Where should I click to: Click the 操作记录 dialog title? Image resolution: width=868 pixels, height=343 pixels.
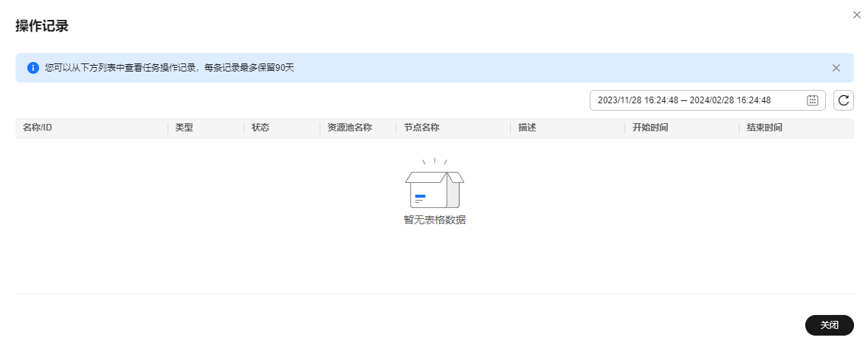[x=42, y=26]
